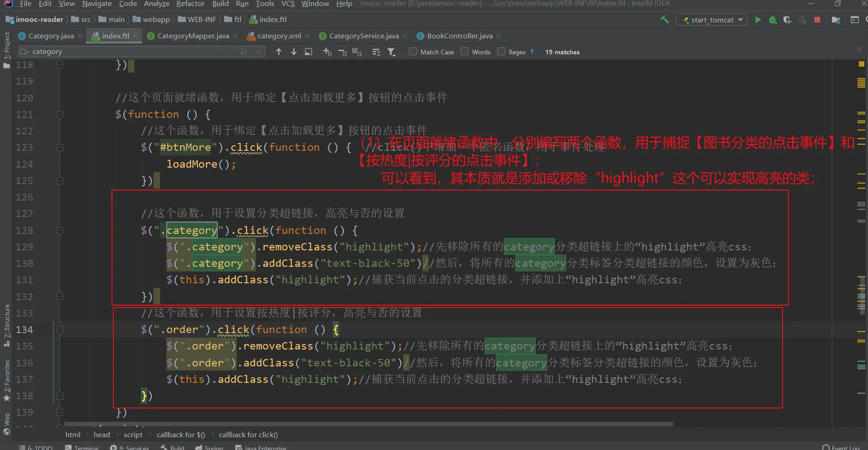Click the green Run button
Viewport: 868px width, 450px height.
click(x=758, y=20)
